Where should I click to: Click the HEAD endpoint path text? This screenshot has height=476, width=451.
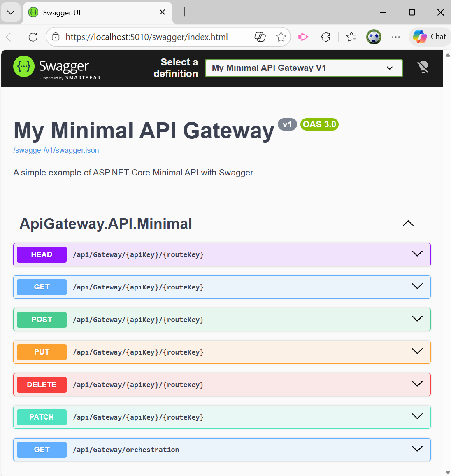pos(138,255)
